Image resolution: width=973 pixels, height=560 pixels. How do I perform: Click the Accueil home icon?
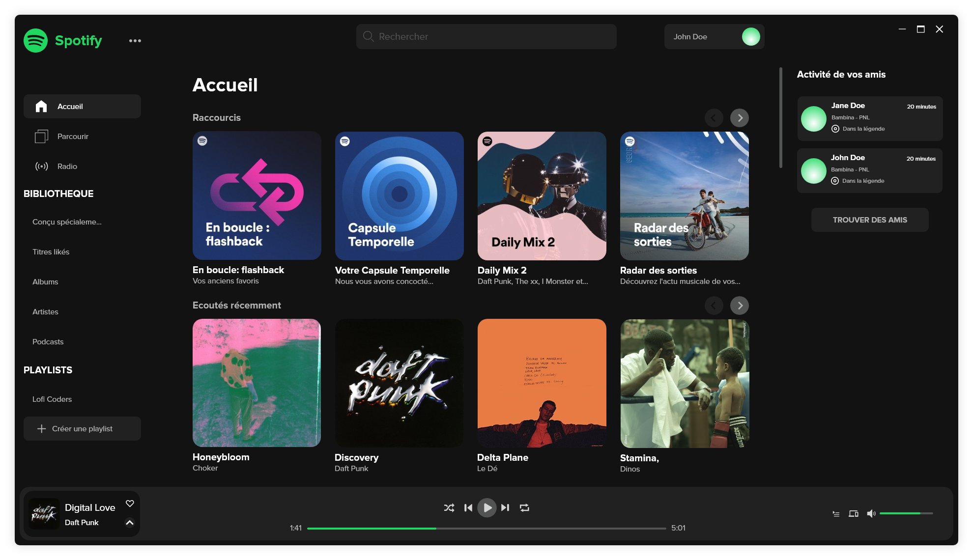41,106
